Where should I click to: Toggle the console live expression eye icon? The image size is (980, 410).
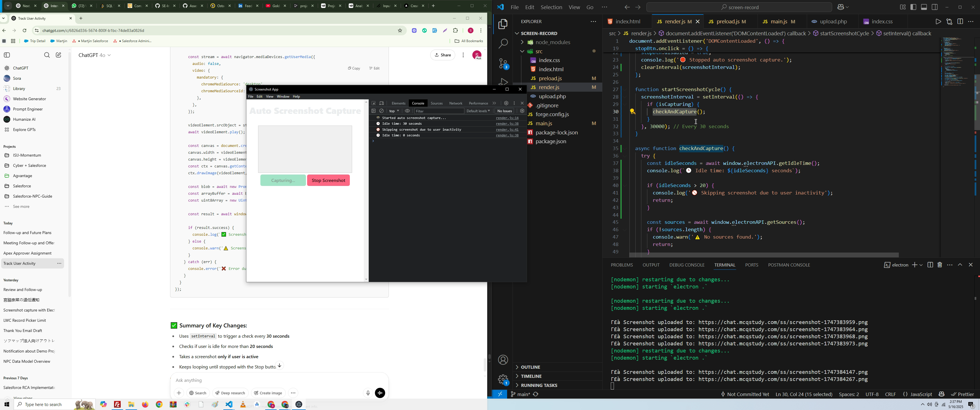click(407, 111)
